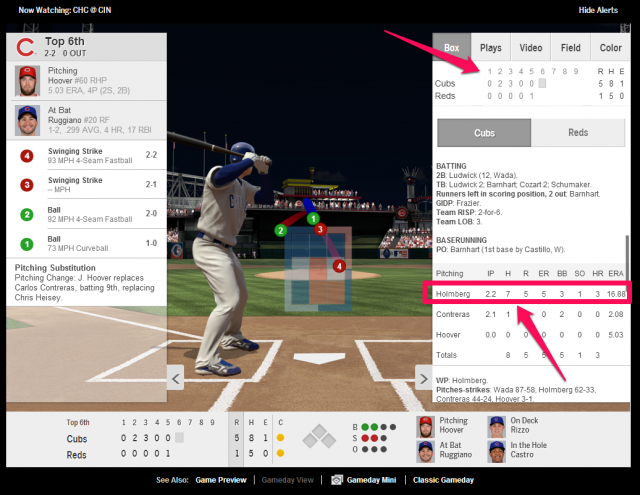Click the Pitching Substitution note
Image resolution: width=640 pixels, height=495 pixels.
pyautogui.click(x=85, y=282)
